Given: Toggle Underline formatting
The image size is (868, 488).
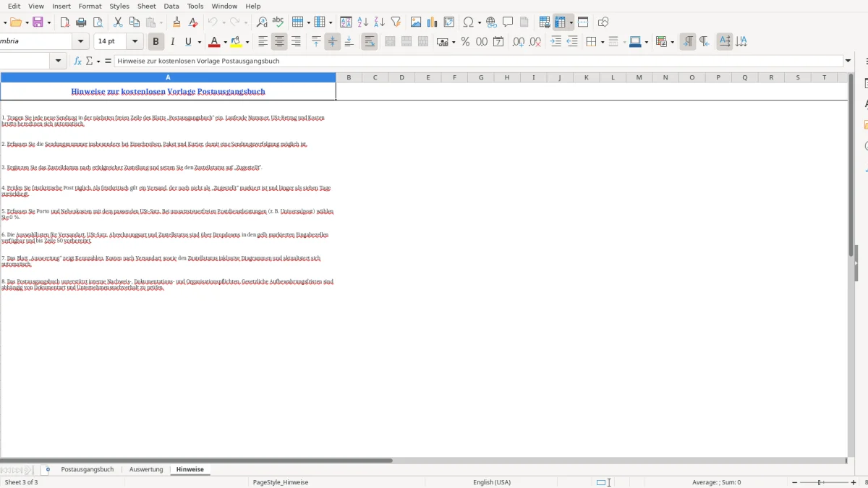Looking at the screenshot, I should click(x=189, y=42).
